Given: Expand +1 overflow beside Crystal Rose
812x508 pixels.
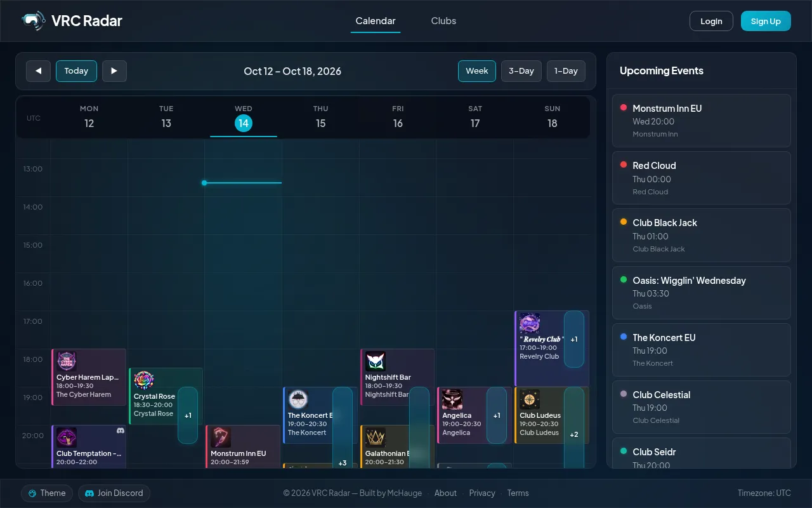Looking at the screenshot, I should tap(188, 415).
